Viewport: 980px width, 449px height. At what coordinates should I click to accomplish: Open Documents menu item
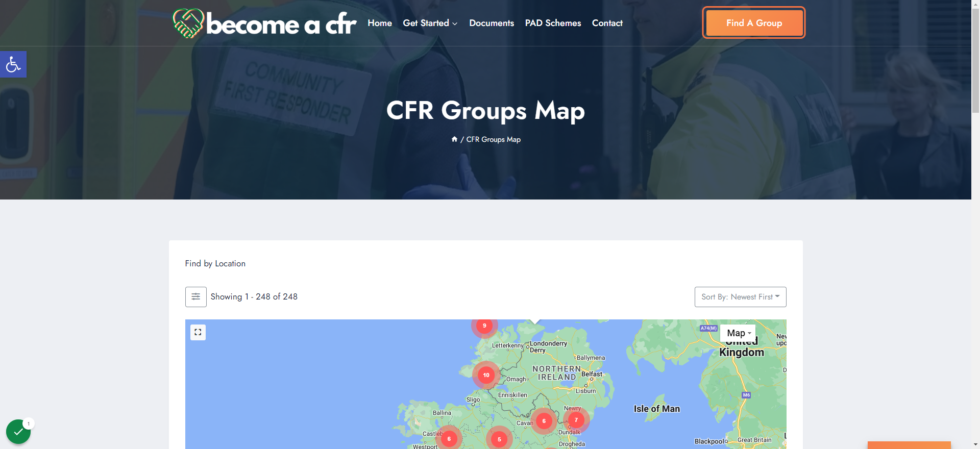click(492, 23)
